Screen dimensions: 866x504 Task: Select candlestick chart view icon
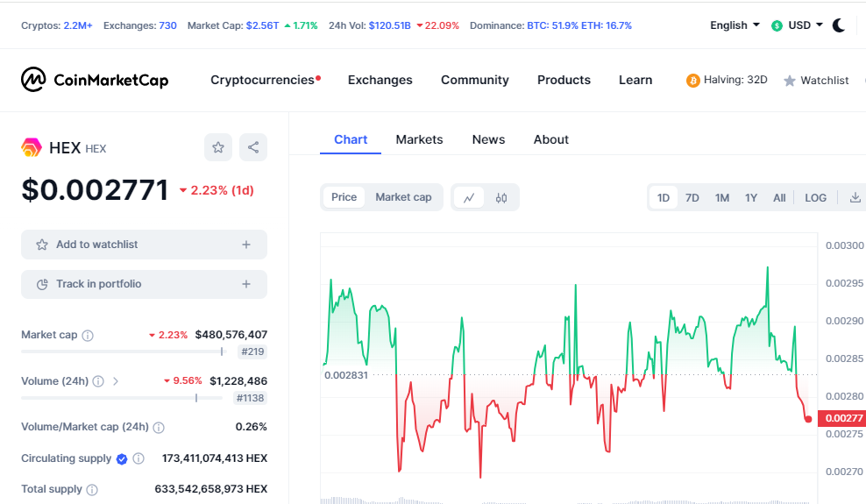tap(501, 197)
